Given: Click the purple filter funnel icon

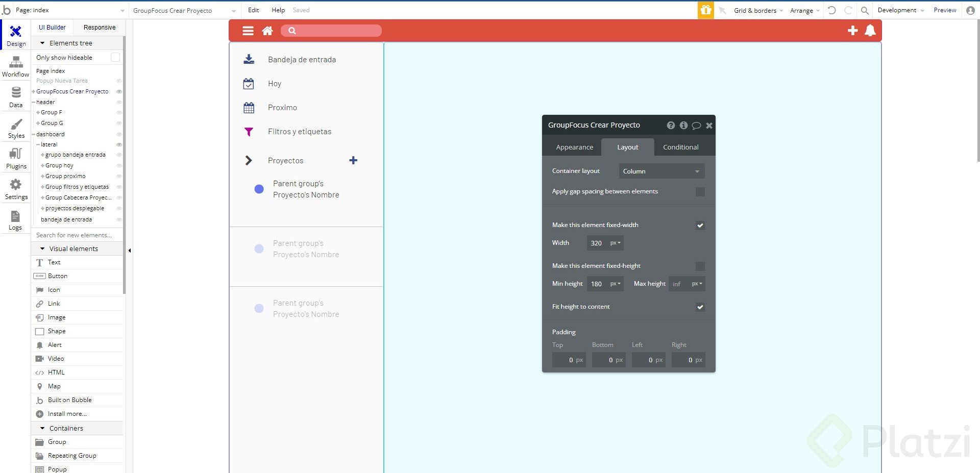Looking at the screenshot, I should click(249, 132).
